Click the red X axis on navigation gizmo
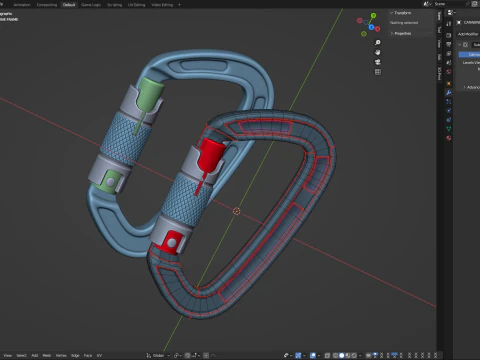The image size is (480, 360). coord(377,29)
